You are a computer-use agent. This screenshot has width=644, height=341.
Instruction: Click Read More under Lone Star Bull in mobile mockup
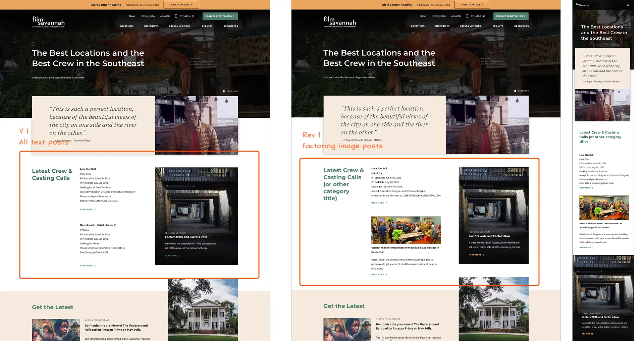pyautogui.click(x=586, y=188)
